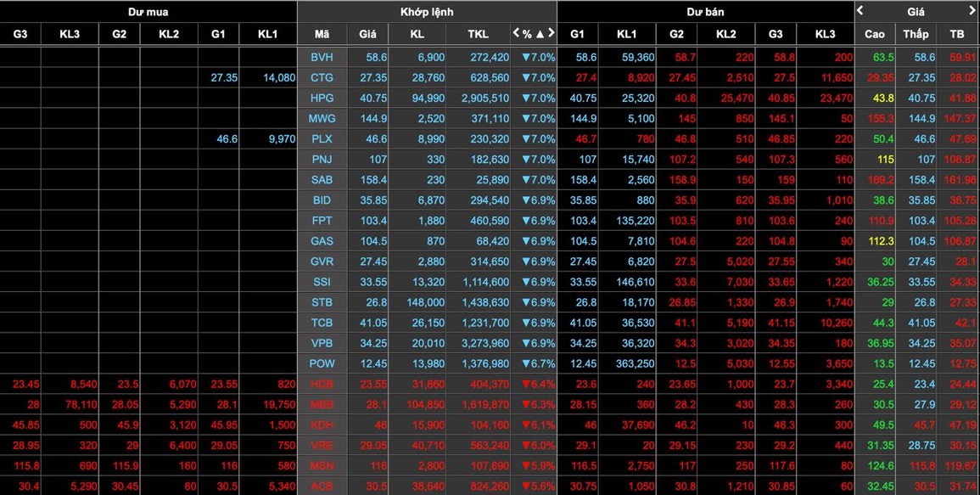Click PLX buy volume 9,970
Screen dimensions: 980x495
point(282,139)
